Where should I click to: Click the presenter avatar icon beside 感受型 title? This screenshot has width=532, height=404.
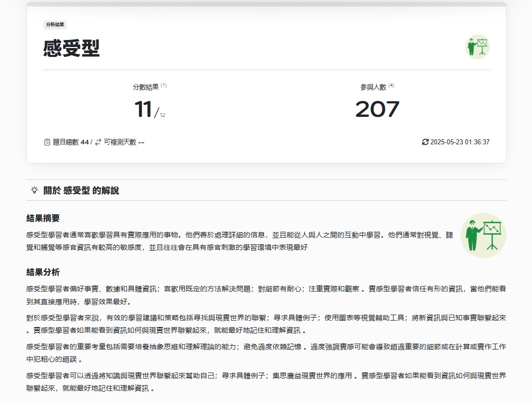(x=477, y=47)
